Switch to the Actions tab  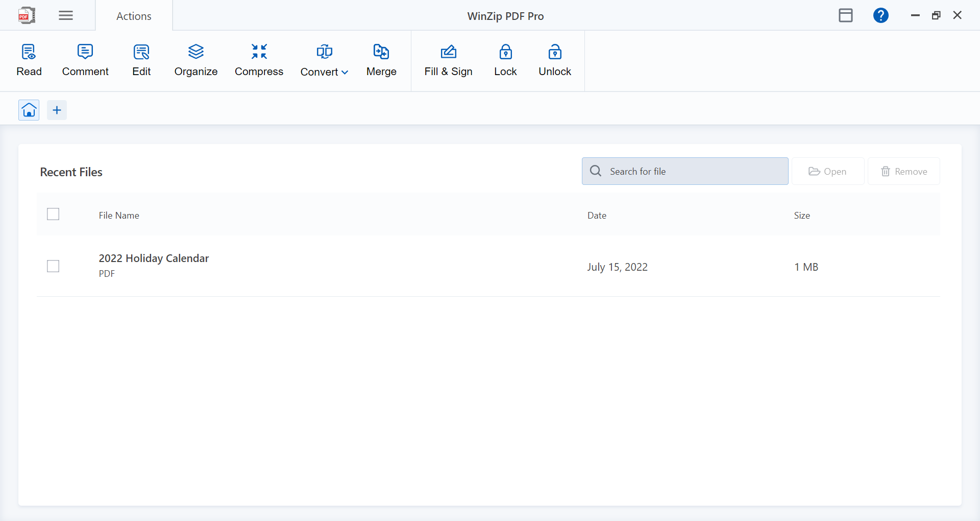[133, 15]
